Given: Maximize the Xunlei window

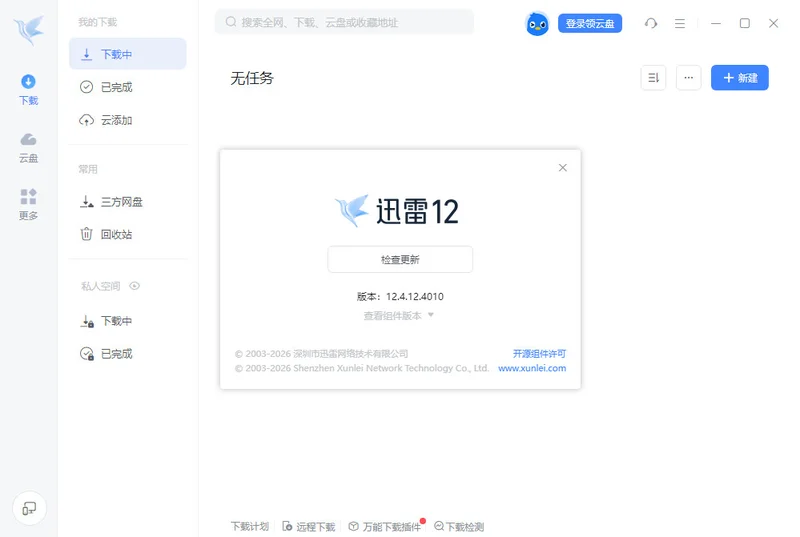Looking at the screenshot, I should (745, 23).
